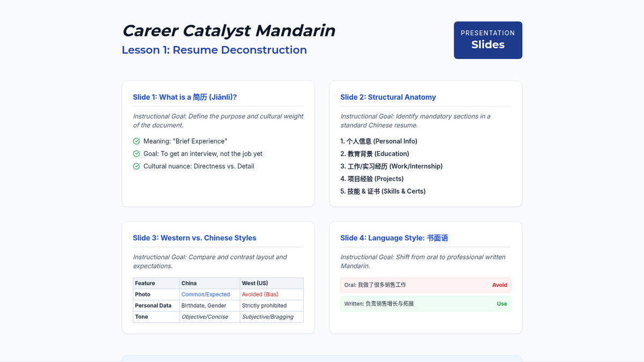This screenshot has width=644, height=362.
Task: Click the Avoided (Bias) table cell
Action: coord(260,294)
